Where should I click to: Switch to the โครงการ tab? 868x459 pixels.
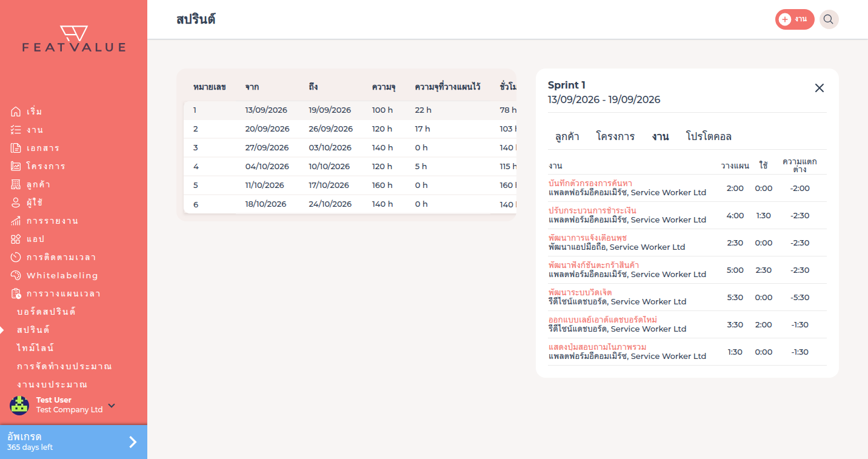point(615,136)
